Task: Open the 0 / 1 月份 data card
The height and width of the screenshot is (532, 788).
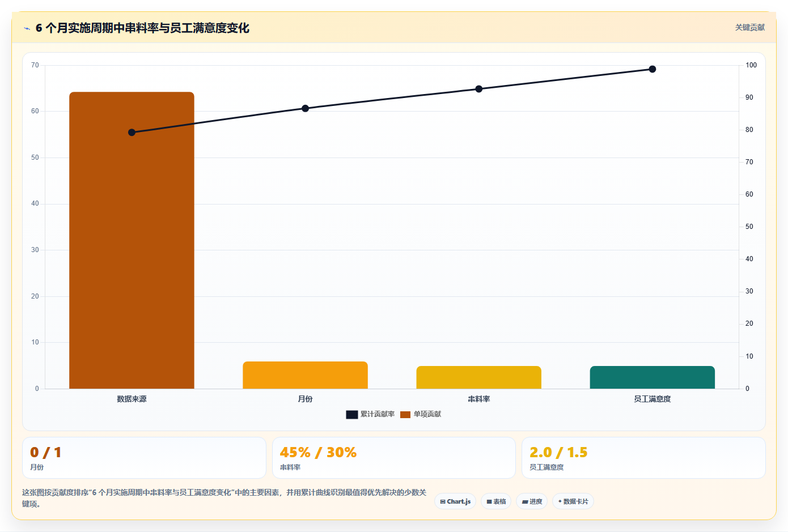Action: pyautogui.click(x=144, y=458)
